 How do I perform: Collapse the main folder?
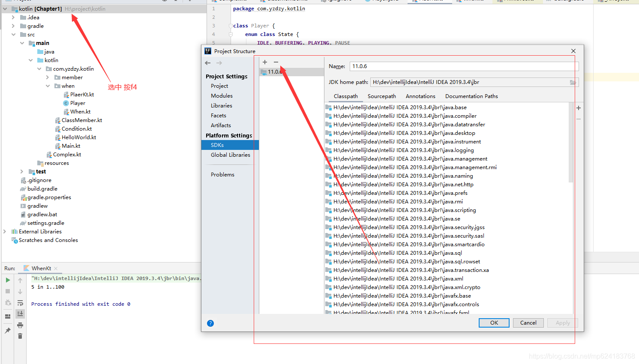(x=22, y=43)
